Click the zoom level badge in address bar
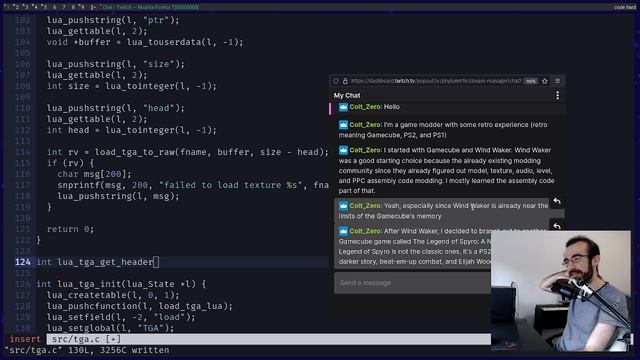The image size is (640, 360). (x=531, y=81)
